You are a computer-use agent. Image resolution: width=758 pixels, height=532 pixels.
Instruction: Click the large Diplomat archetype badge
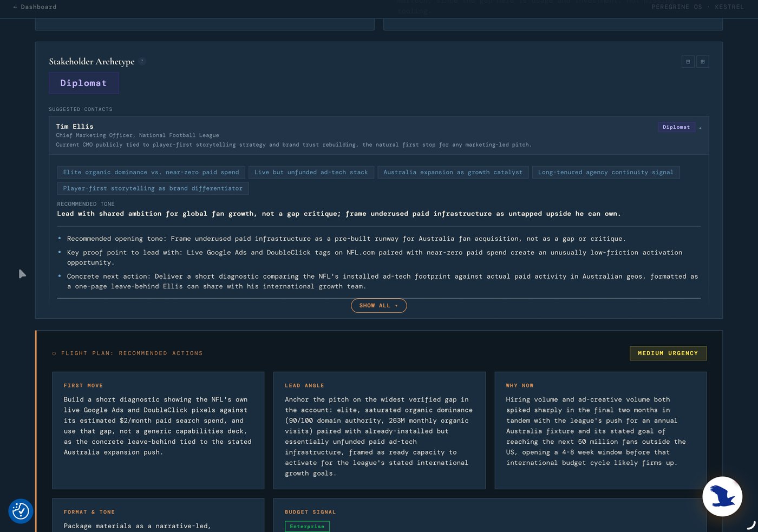(83, 83)
